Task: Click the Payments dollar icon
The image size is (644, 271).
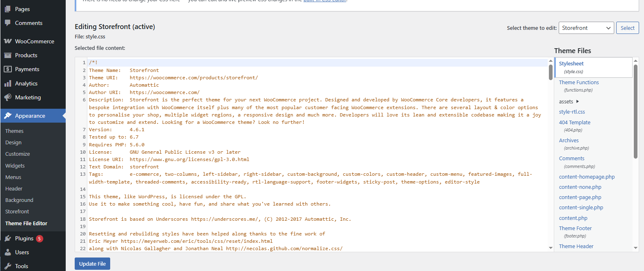Action: click(8, 69)
